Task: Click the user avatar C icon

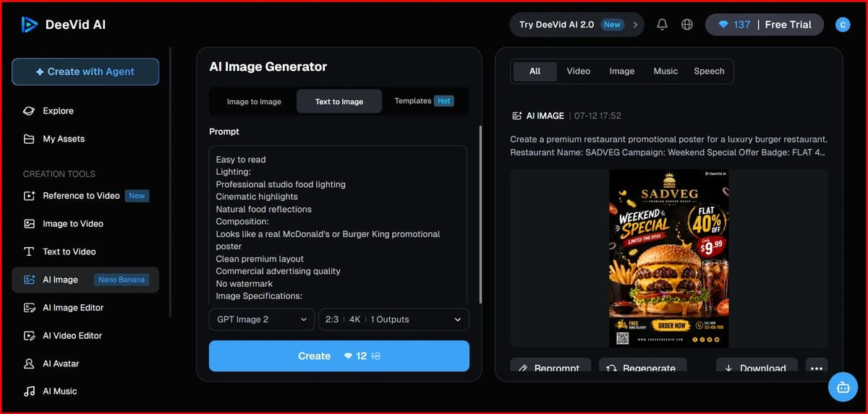Action: click(x=843, y=25)
